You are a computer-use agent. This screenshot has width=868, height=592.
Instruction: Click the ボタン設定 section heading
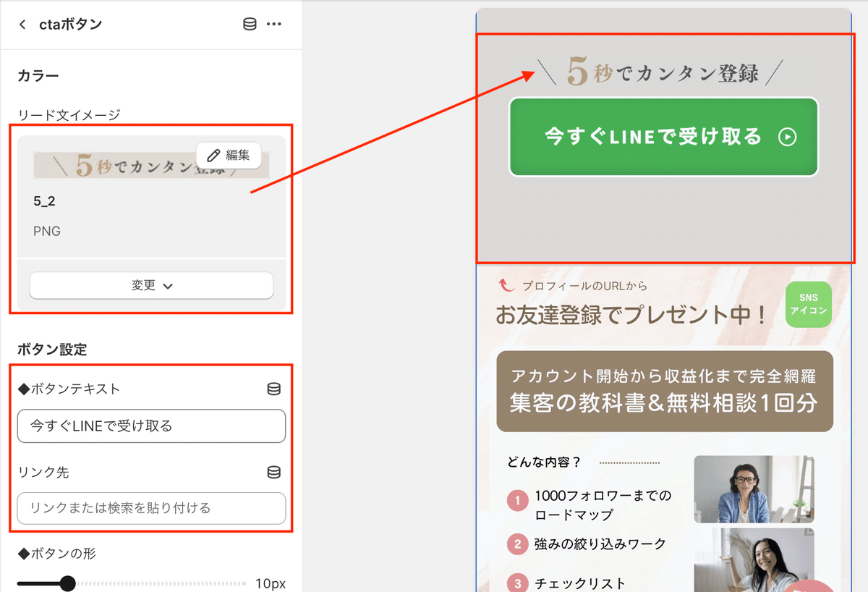point(52,350)
